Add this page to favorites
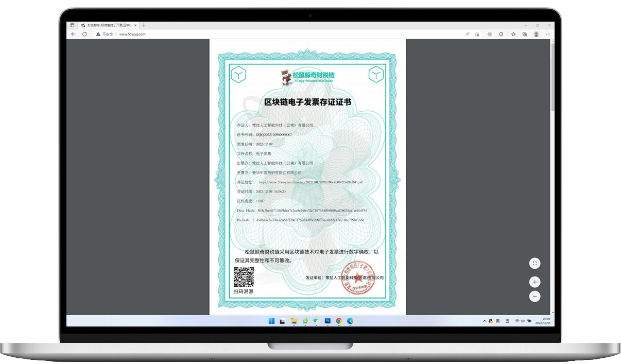This screenshot has height=364, width=621. point(477,34)
